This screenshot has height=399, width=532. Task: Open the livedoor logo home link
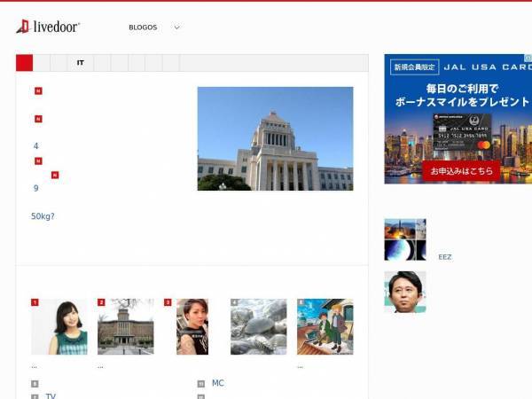point(48,27)
